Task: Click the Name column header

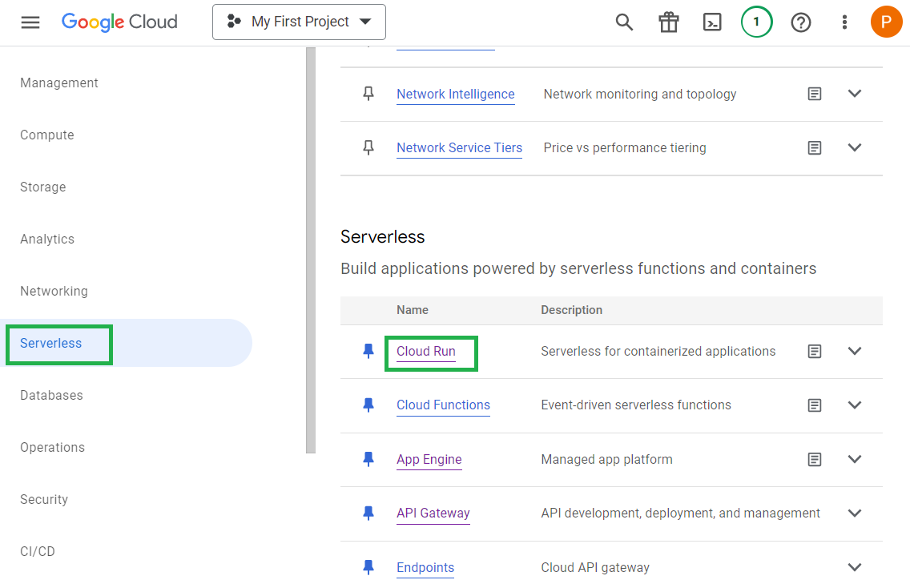Action: tap(413, 310)
